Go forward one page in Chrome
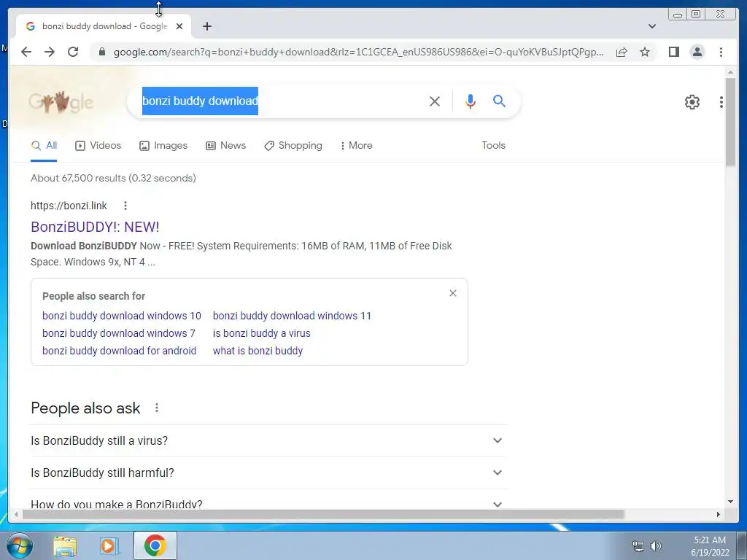 tap(50, 52)
